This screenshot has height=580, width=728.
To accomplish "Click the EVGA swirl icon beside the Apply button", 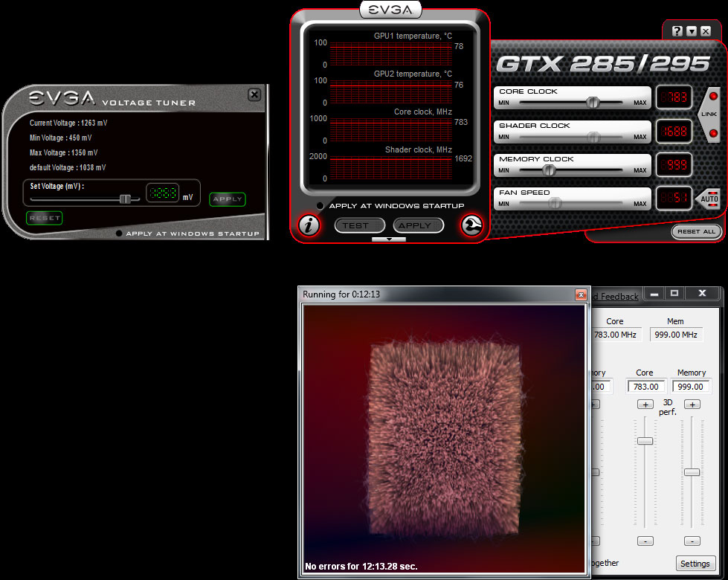I will (471, 225).
